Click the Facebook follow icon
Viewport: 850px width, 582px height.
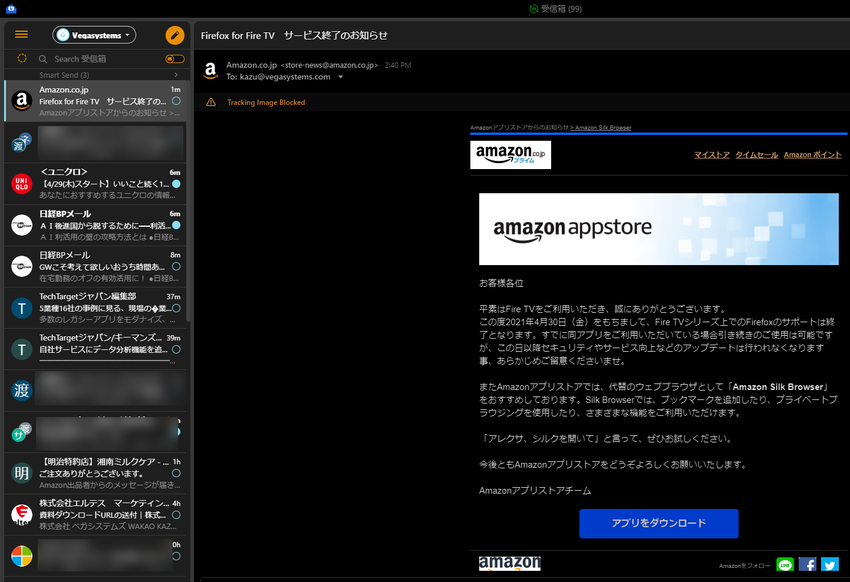pos(807,565)
